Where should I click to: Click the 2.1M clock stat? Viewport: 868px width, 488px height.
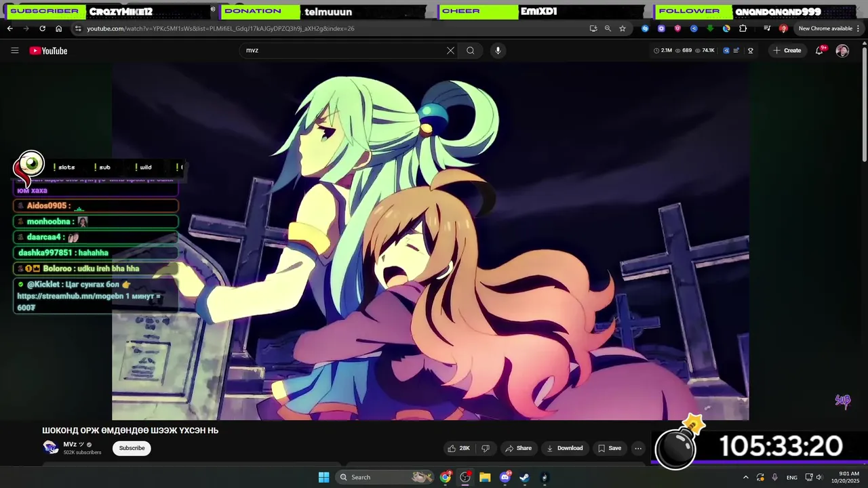(663, 50)
